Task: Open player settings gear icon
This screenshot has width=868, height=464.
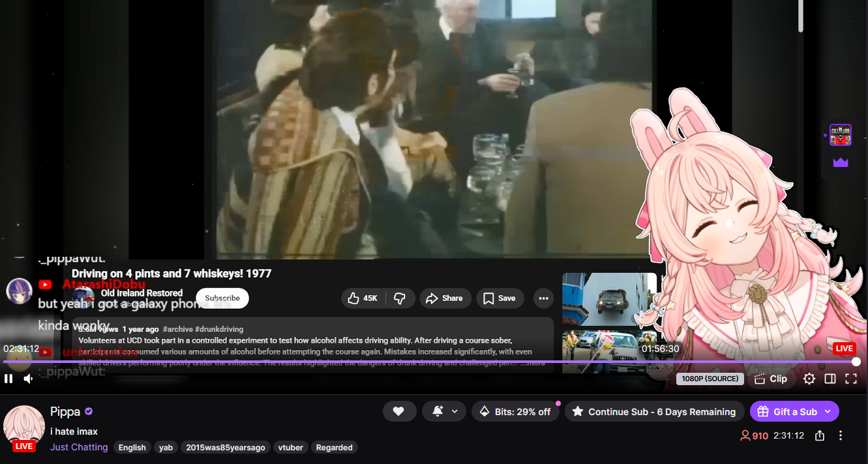Action: (809, 379)
